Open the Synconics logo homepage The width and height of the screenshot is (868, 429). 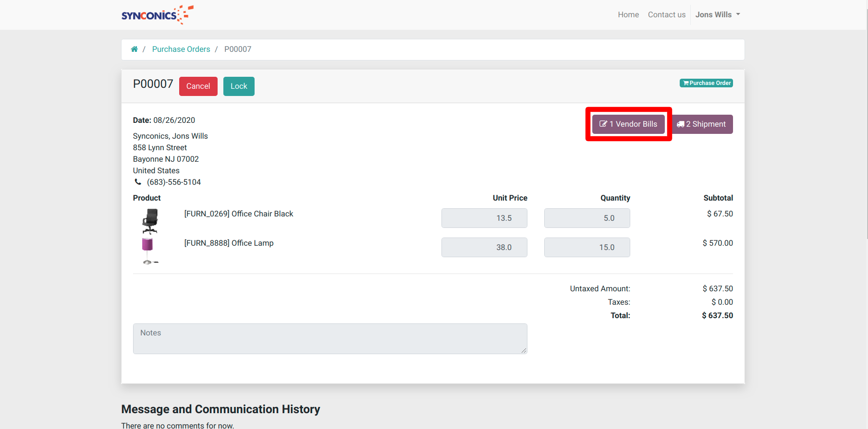click(x=158, y=15)
